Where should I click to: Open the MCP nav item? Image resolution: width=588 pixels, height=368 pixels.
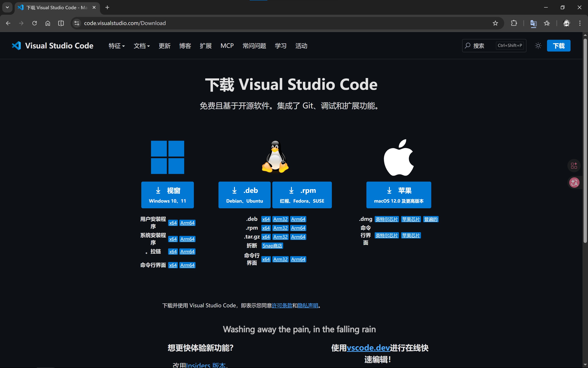click(x=227, y=46)
